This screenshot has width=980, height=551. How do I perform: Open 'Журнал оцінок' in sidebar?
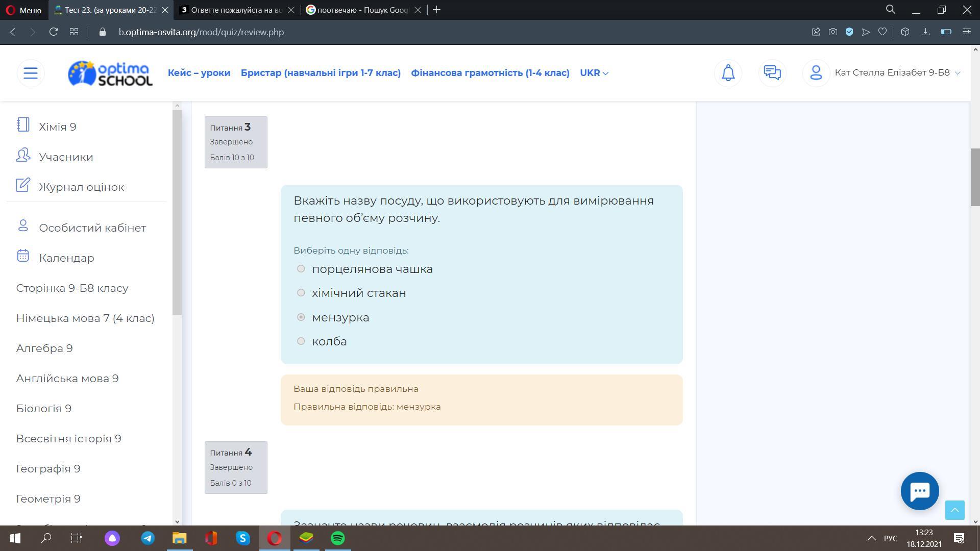81,187
